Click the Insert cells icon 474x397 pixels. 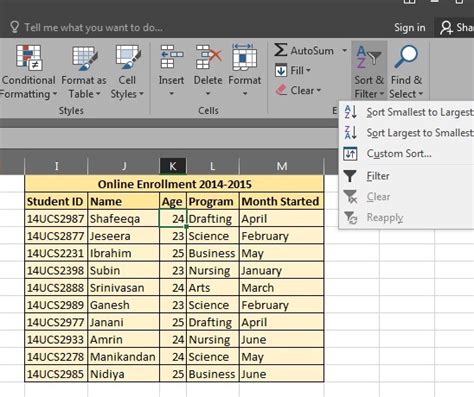pyautogui.click(x=171, y=57)
